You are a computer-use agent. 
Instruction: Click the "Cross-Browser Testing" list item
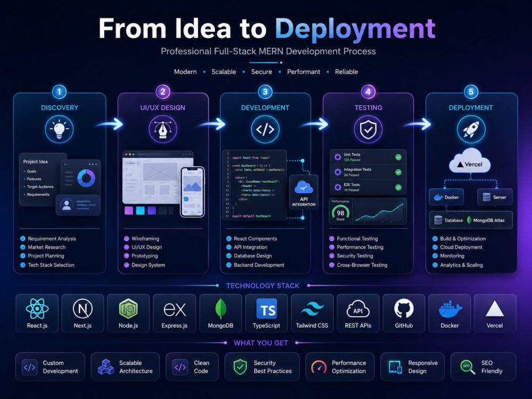click(x=362, y=265)
